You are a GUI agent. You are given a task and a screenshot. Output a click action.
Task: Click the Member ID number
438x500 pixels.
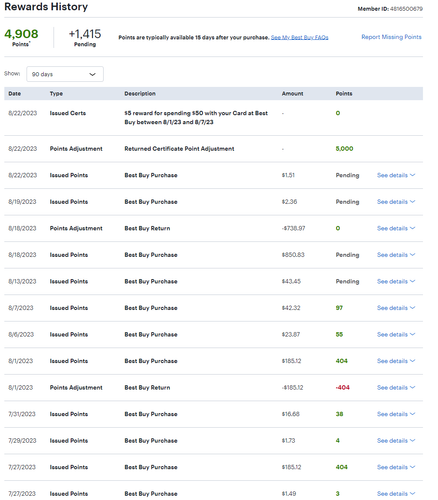pyautogui.click(x=406, y=9)
